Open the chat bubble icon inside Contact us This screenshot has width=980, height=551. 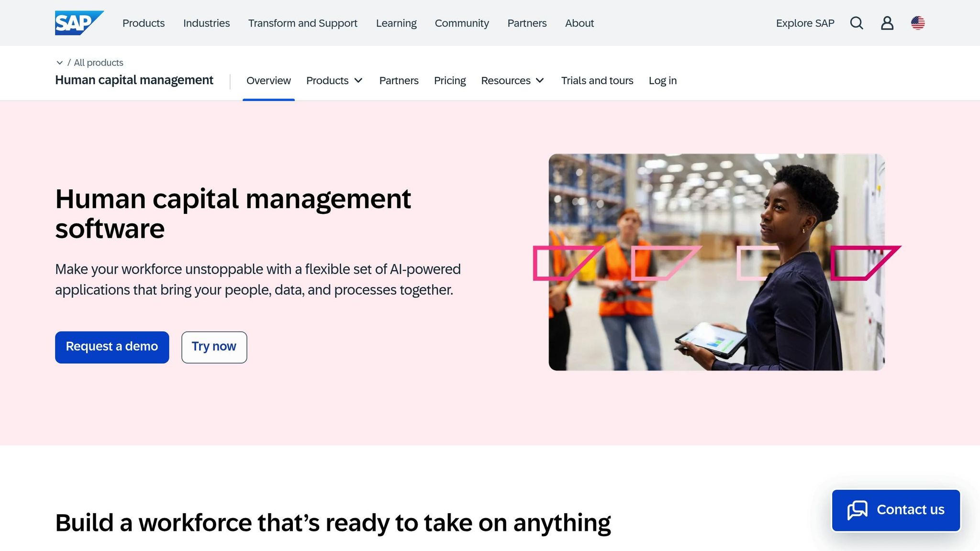tap(858, 510)
